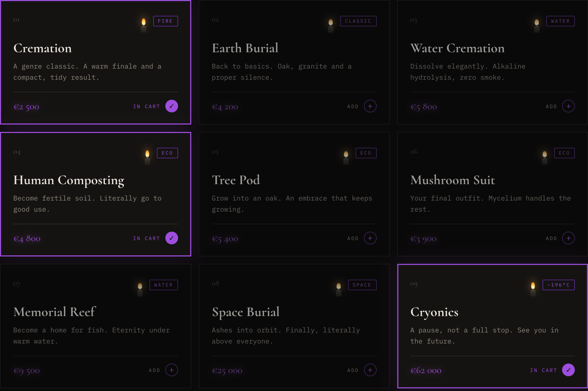
Task: Select the WATER tag on Memorial Reef
Action: tap(164, 285)
